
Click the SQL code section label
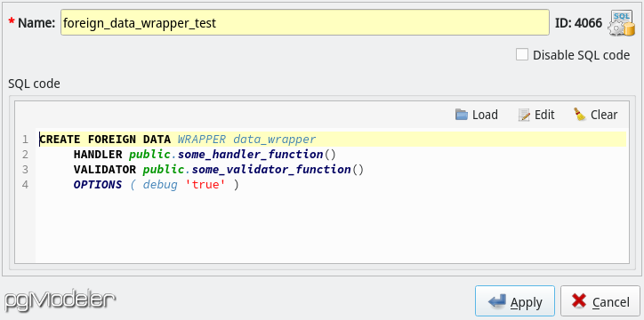(x=34, y=84)
